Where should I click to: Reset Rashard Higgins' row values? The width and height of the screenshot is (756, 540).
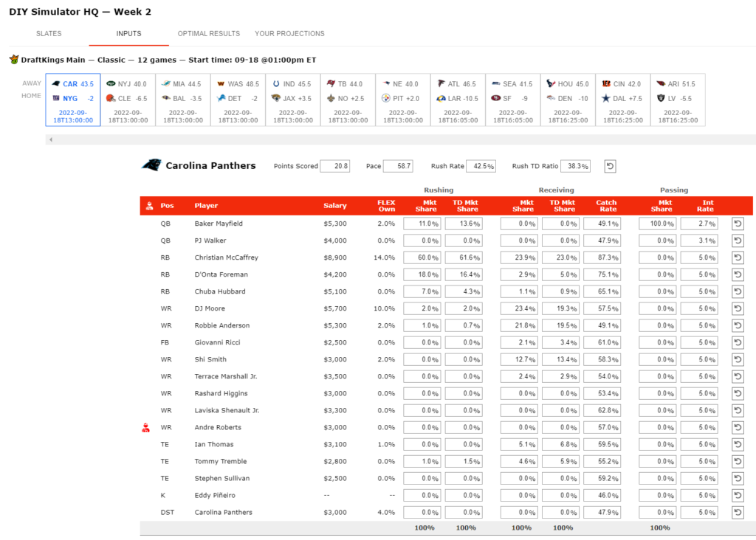click(x=738, y=393)
